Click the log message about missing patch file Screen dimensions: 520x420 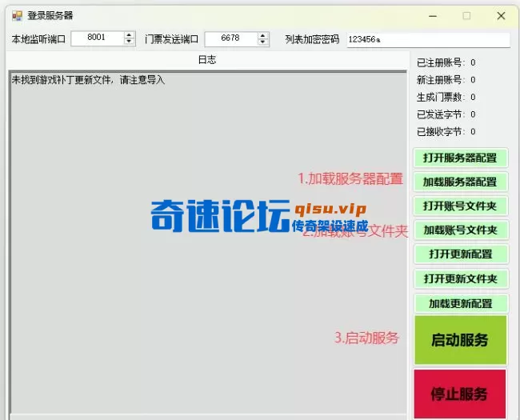[88, 80]
